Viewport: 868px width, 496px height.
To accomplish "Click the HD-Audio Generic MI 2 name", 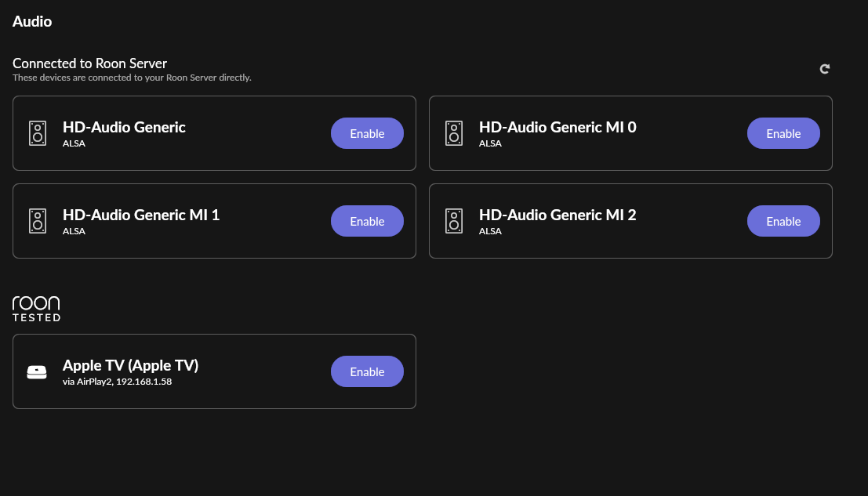I will point(557,215).
